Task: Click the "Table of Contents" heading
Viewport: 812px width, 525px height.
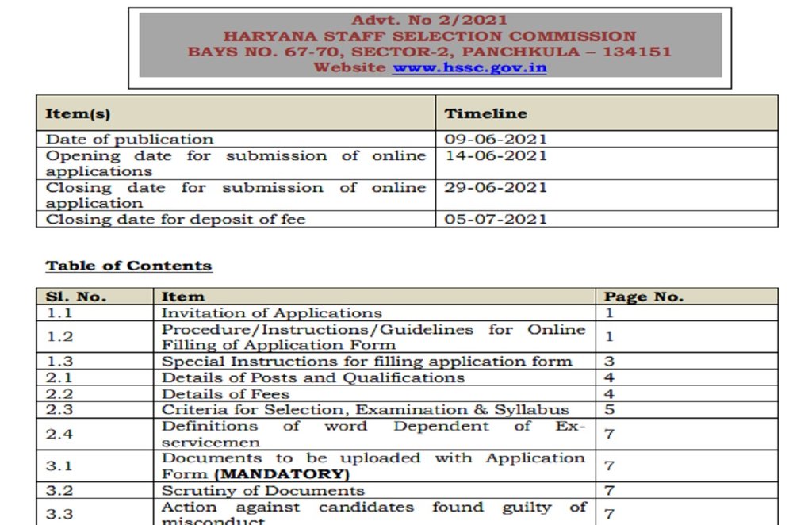Action: 128,266
